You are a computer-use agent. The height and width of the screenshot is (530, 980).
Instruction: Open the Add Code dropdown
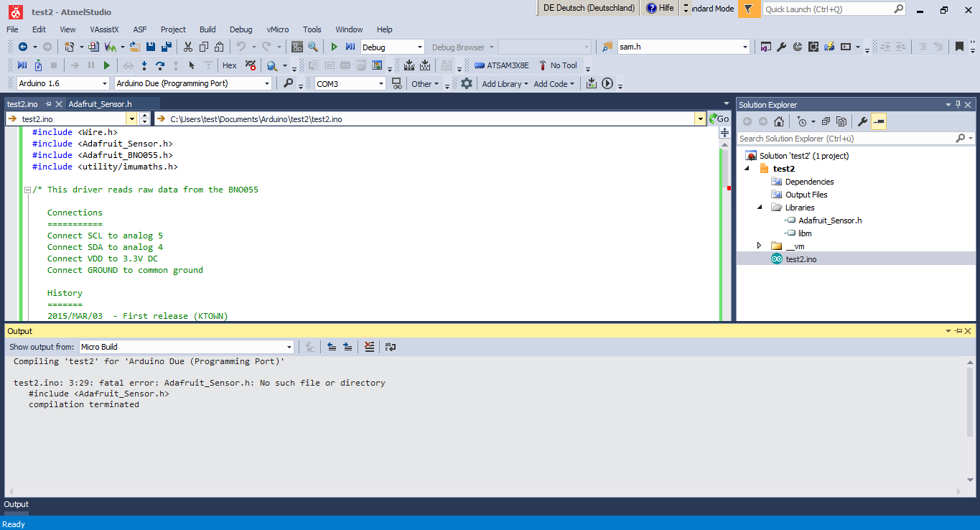(554, 84)
